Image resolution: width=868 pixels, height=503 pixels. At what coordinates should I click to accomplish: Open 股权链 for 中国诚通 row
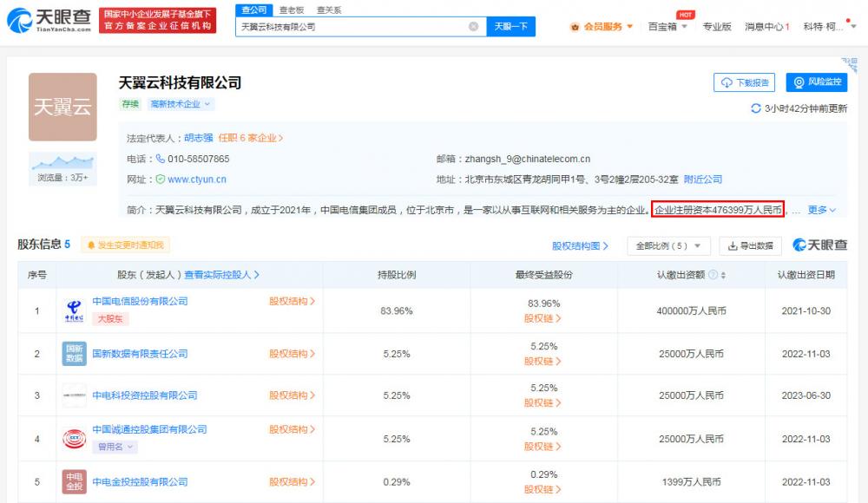[542, 446]
